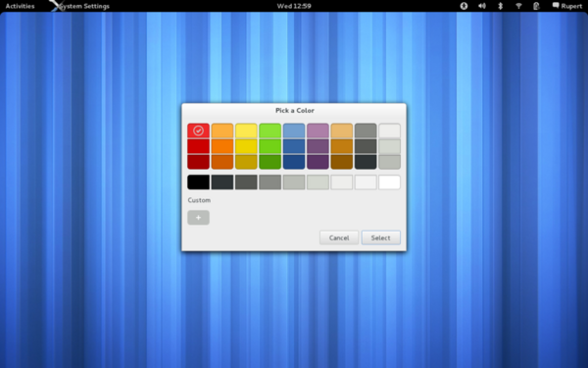Open the clock showing Wed 12:59
This screenshot has height=368, width=588.
point(294,6)
